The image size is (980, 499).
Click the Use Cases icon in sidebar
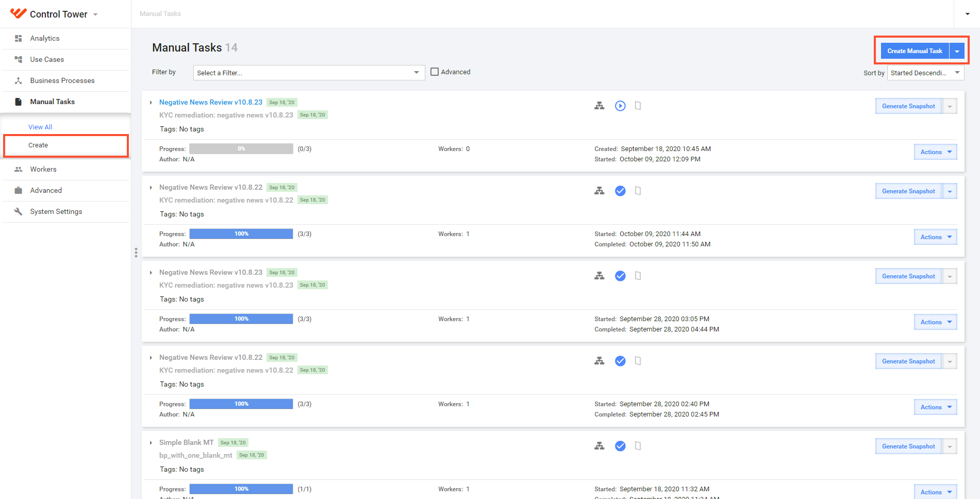[19, 60]
